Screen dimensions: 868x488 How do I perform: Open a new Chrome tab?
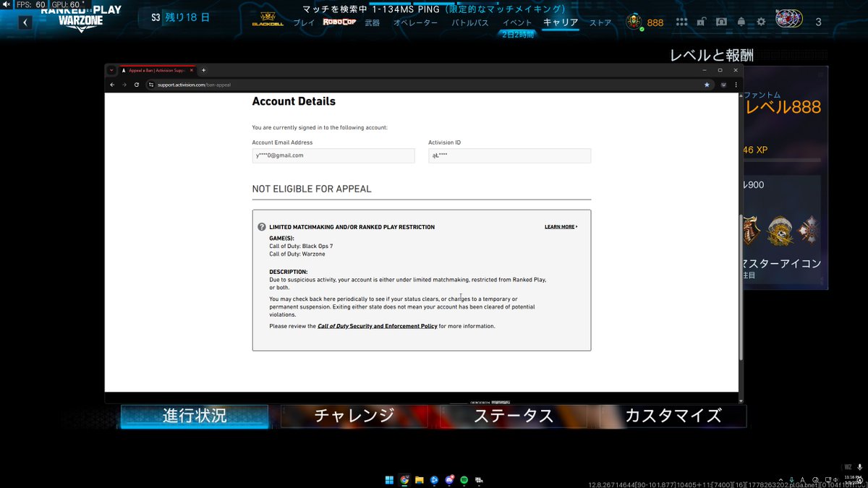(x=203, y=70)
